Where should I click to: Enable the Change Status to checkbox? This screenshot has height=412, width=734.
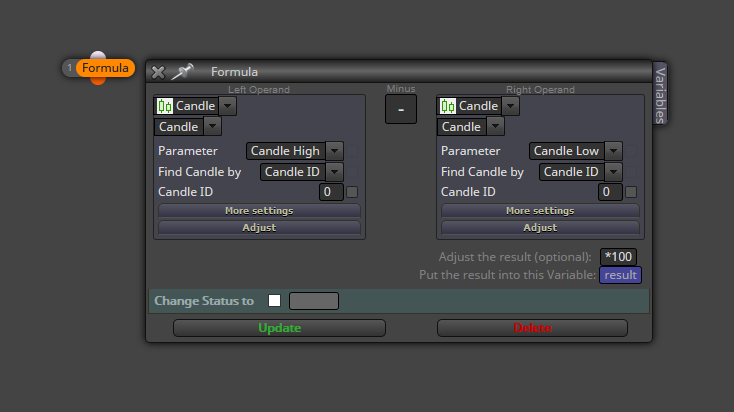click(274, 301)
